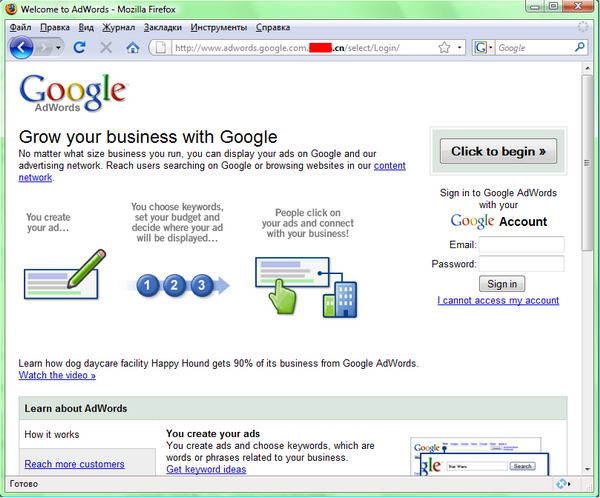
Task: Click the Forward navigation arrow
Action: point(44,48)
